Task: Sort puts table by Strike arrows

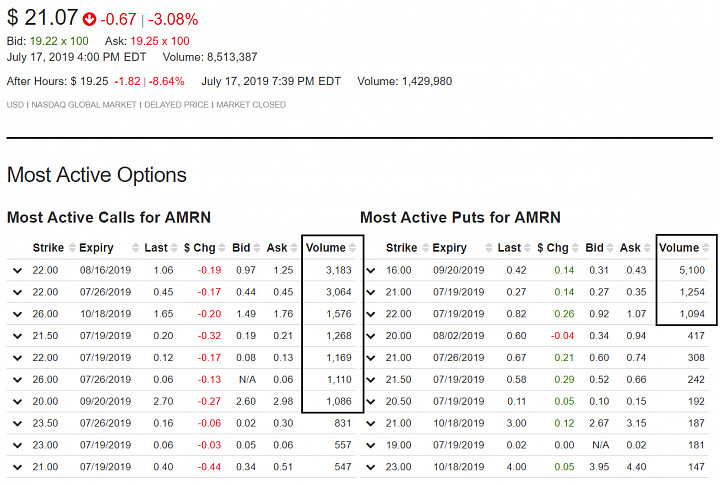Action: pyautogui.click(x=426, y=248)
